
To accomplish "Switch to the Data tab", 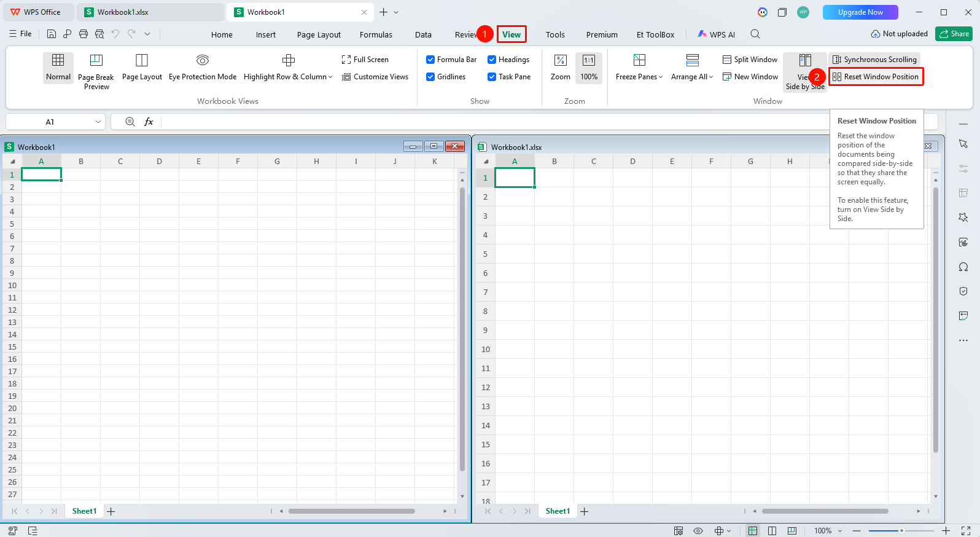I will pyautogui.click(x=423, y=34).
